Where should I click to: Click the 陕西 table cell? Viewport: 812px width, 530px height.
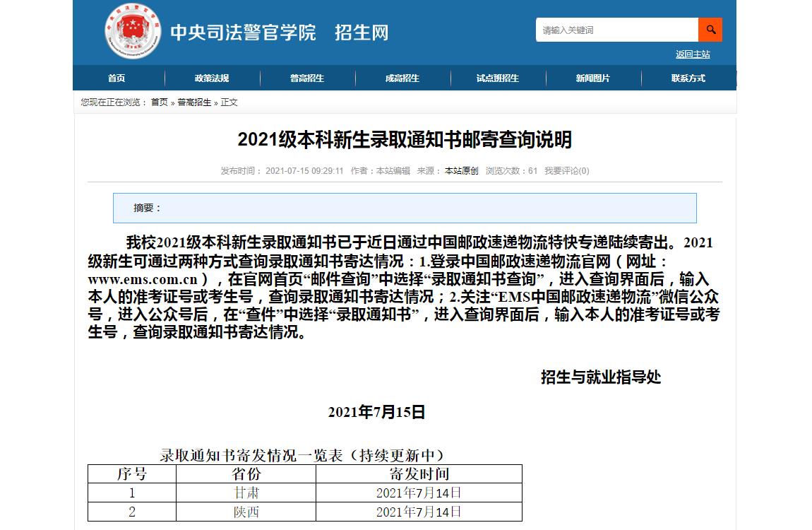tap(246, 512)
